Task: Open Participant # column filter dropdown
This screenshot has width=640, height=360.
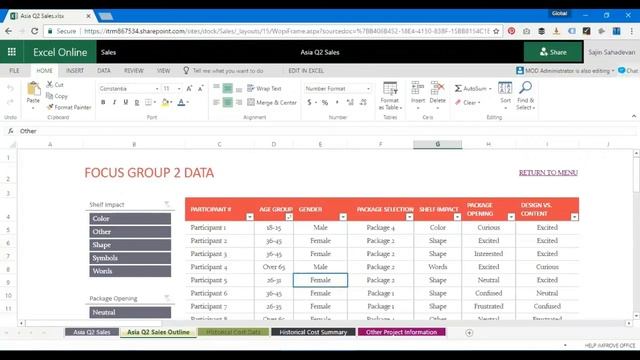Action: [x=250, y=217]
